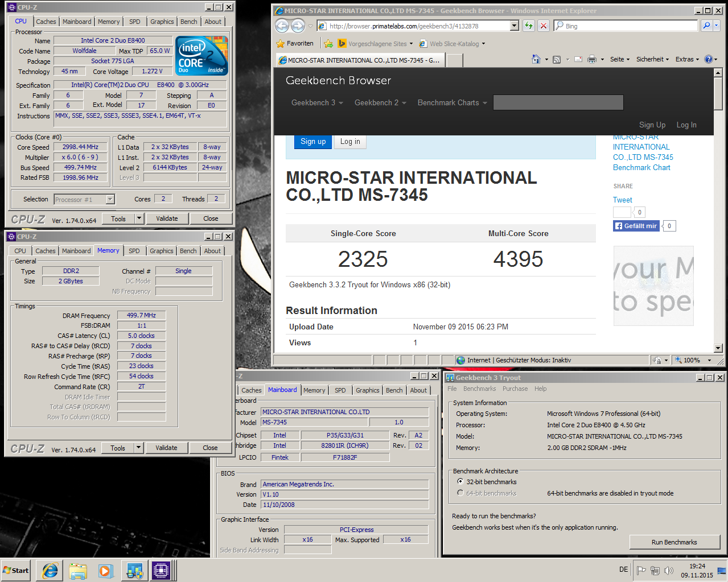Viewport: 728px width, 582px height.
Task: Select the 32-bit benchmarks radio button
Action: 460,481
